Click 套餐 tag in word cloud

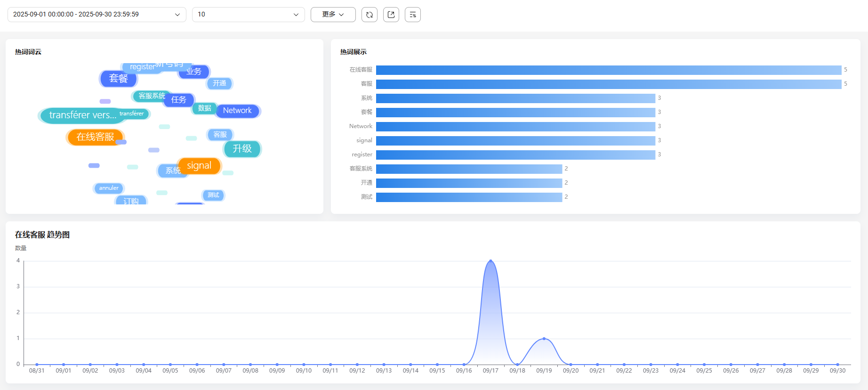[119, 79]
